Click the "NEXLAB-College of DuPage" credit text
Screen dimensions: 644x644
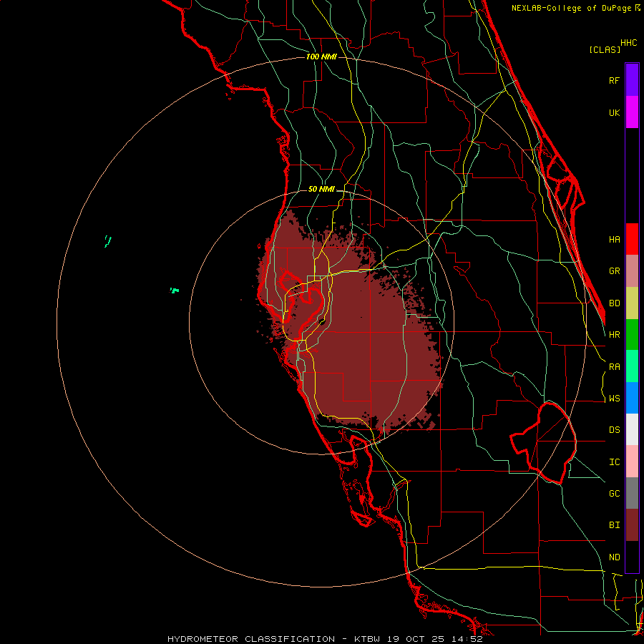[x=572, y=8]
